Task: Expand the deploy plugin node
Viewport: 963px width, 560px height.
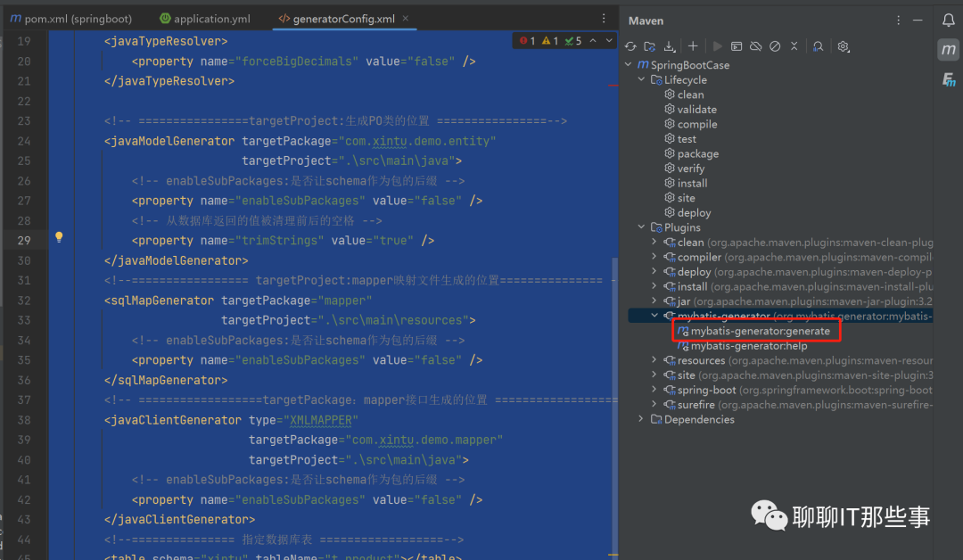Action: 654,271
